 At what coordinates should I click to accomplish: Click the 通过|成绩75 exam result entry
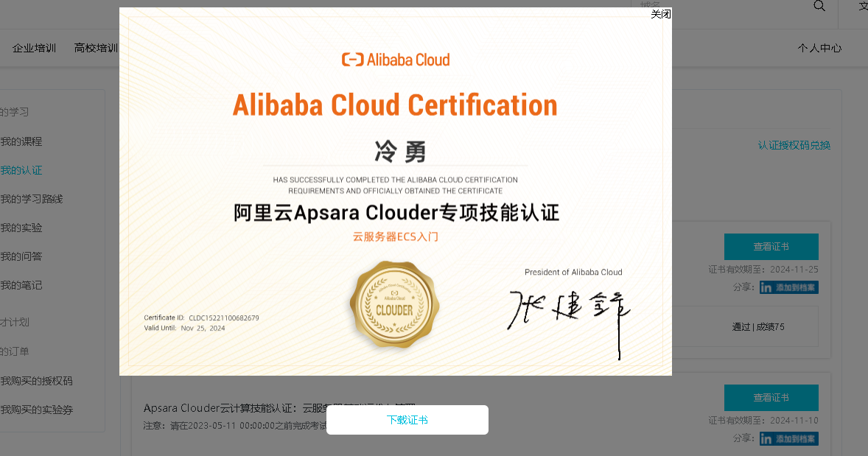tap(760, 326)
